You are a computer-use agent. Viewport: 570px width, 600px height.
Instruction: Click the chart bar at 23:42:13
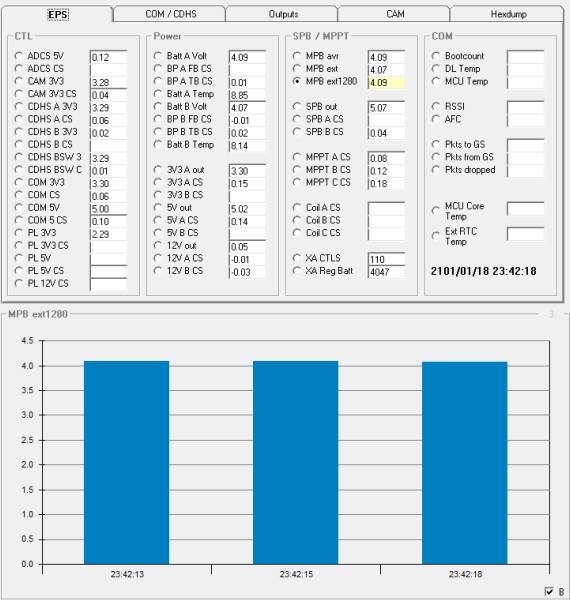[x=127, y=462]
